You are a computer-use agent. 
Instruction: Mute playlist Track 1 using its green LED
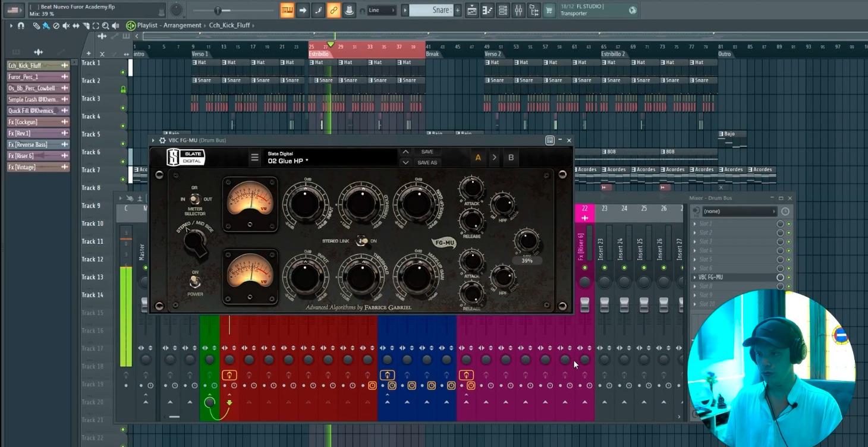(x=123, y=73)
